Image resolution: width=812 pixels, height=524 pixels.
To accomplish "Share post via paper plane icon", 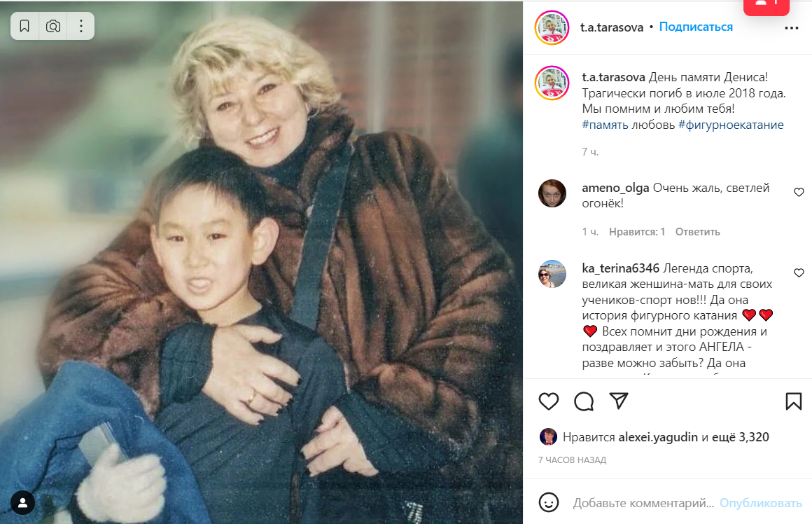I will point(619,401).
